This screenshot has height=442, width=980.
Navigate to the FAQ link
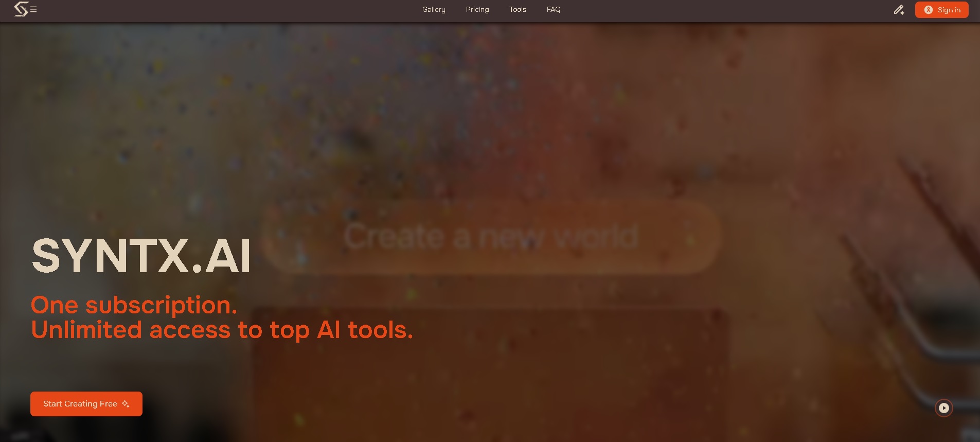tap(554, 9)
